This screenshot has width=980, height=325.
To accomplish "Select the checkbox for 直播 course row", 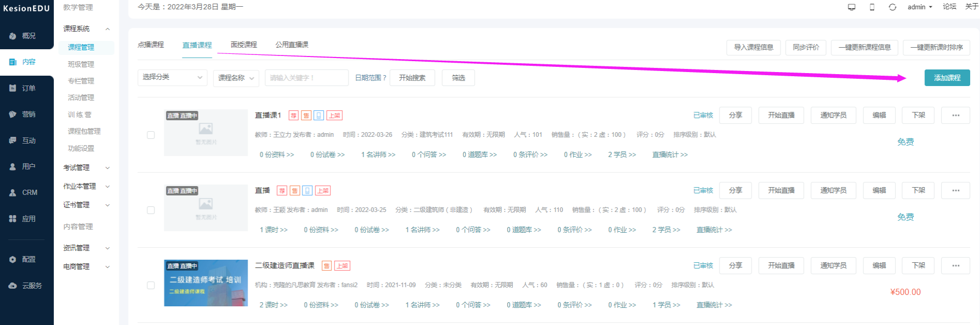I will pyautogui.click(x=151, y=210).
